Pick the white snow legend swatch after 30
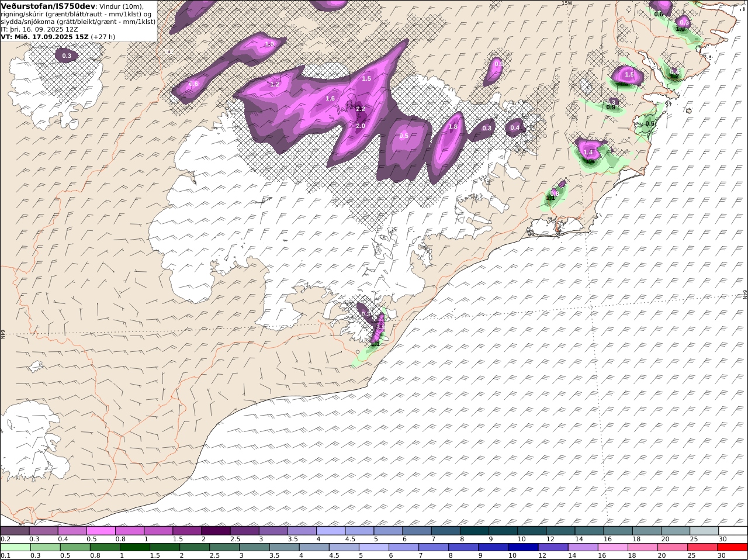This screenshot has width=748, height=560. point(733,531)
